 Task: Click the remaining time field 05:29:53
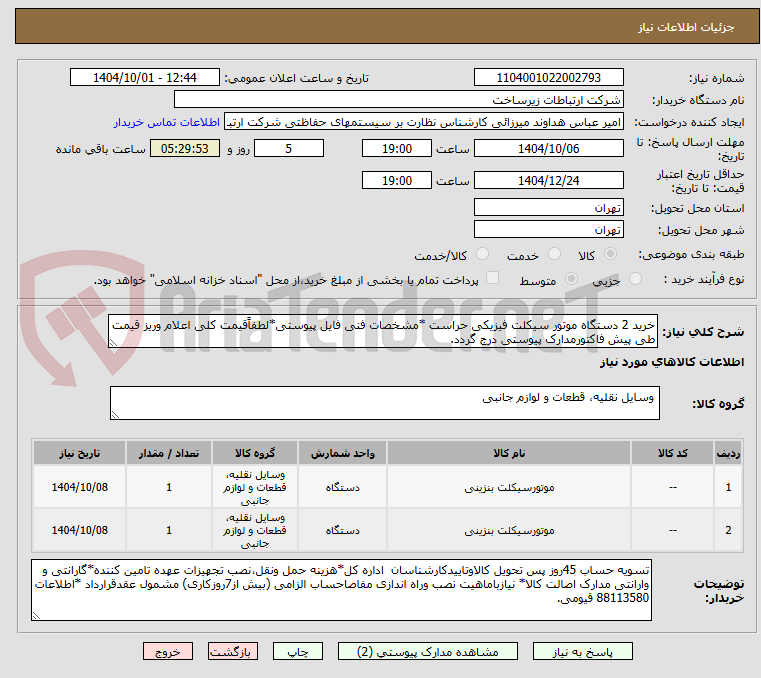click(184, 149)
